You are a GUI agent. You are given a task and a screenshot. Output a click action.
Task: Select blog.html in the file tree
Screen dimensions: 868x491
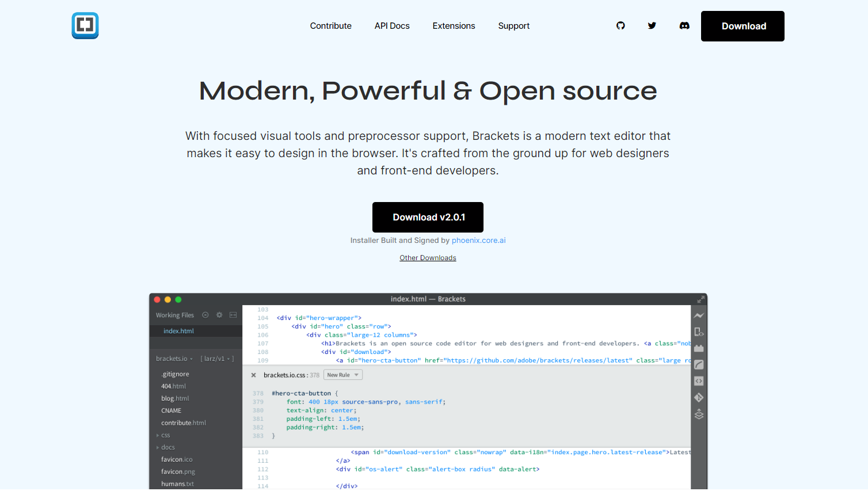tap(174, 398)
